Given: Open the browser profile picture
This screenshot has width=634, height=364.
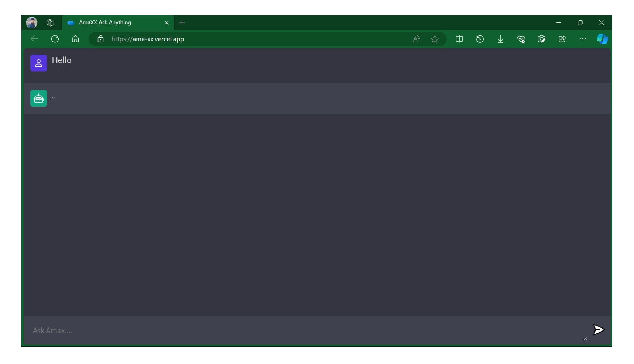Looking at the screenshot, I should pos(32,22).
